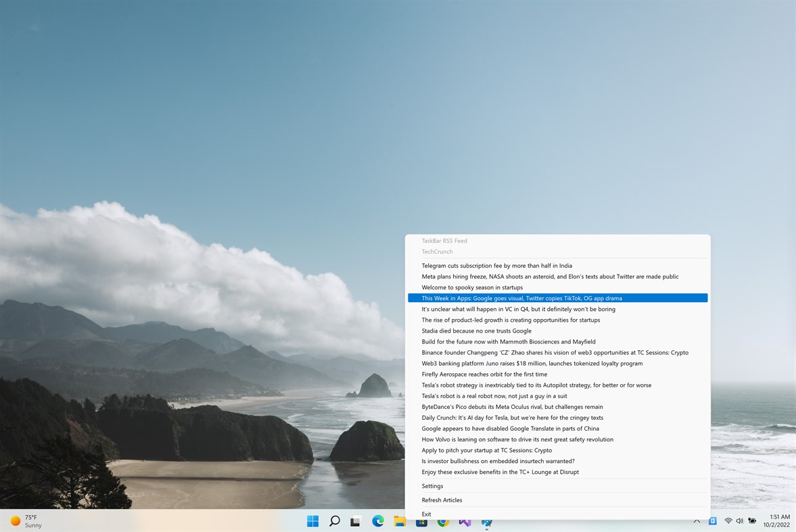Open Visual Studio Code from the taskbar
Image resolution: width=796 pixels, height=532 pixels.
[x=465, y=521]
